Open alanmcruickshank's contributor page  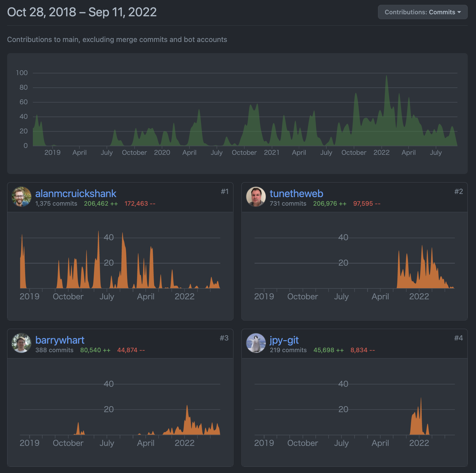coord(76,193)
